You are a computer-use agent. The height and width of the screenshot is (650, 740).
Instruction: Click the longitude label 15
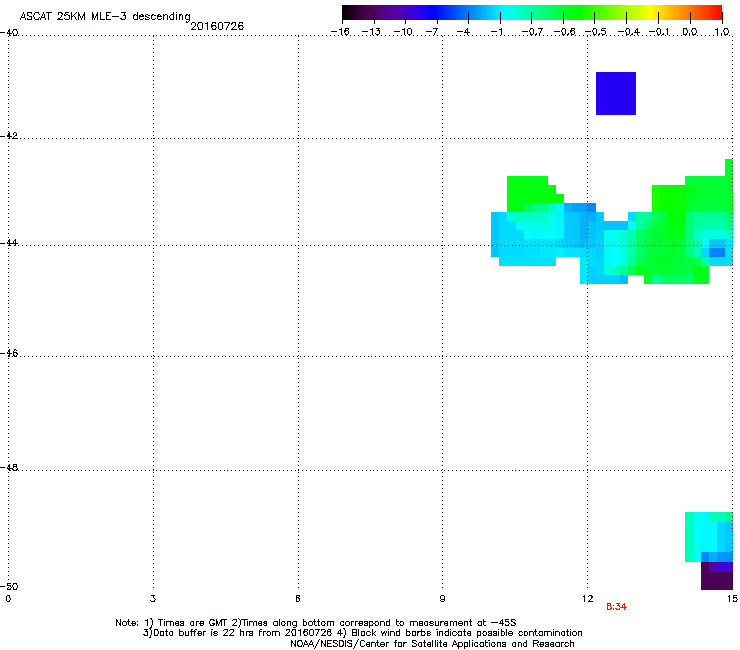pyautogui.click(x=732, y=599)
